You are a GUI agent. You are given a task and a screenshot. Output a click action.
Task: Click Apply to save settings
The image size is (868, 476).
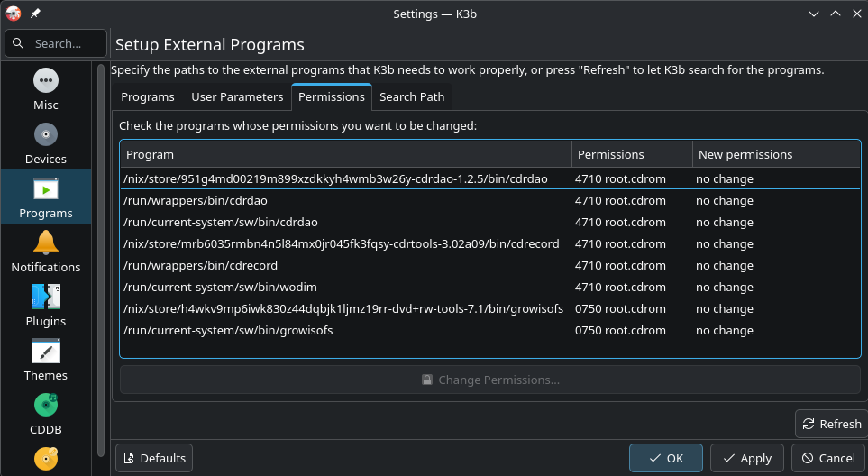click(746, 458)
